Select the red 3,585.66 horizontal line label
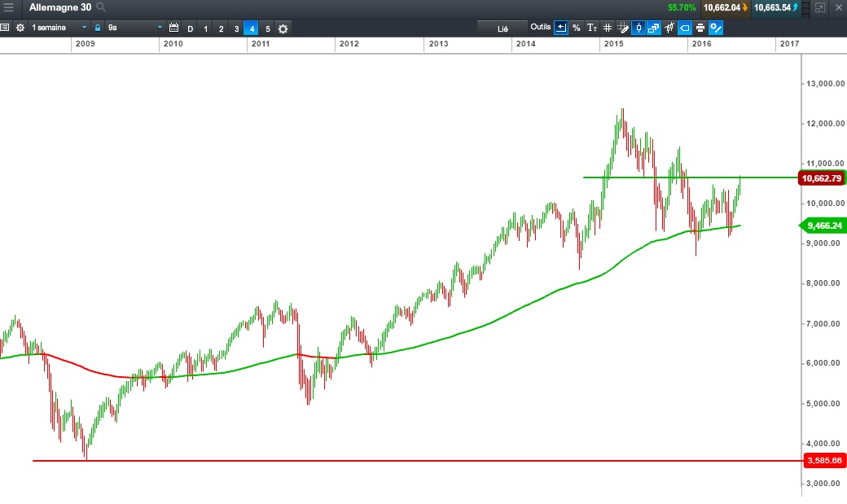 coord(824,461)
